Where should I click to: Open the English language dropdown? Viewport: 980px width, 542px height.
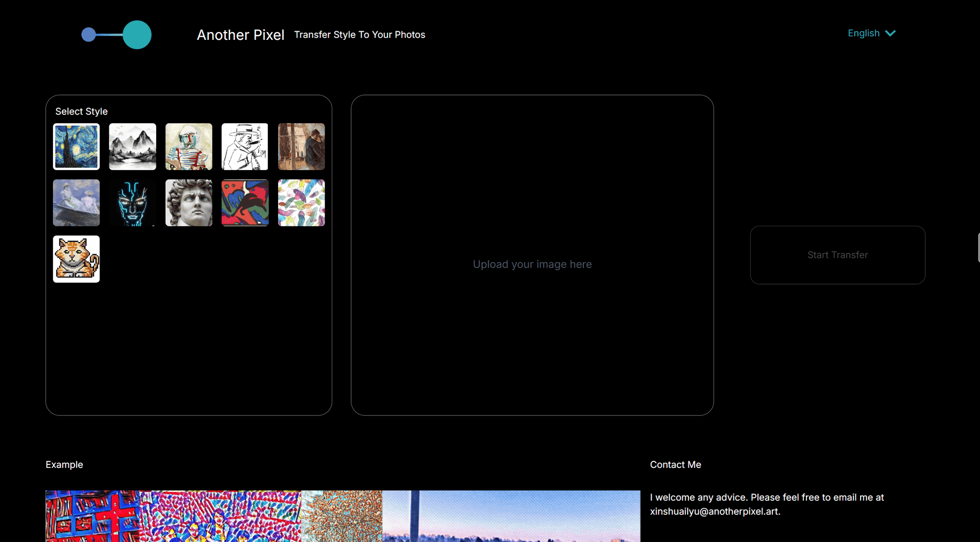point(871,33)
